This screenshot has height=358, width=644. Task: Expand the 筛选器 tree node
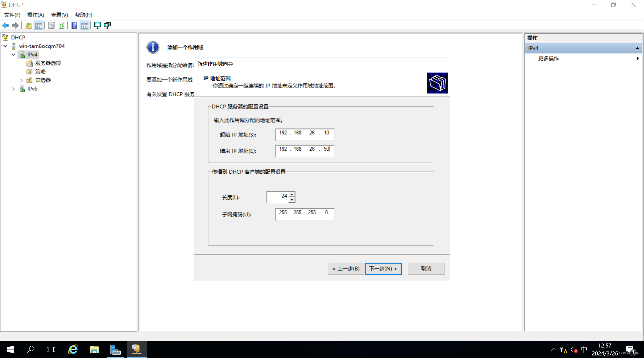(21, 80)
